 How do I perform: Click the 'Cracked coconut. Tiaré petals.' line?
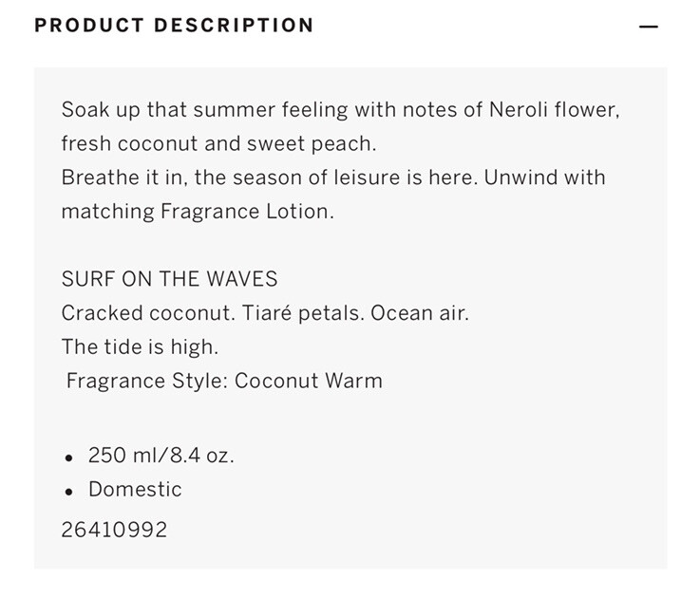point(213,313)
